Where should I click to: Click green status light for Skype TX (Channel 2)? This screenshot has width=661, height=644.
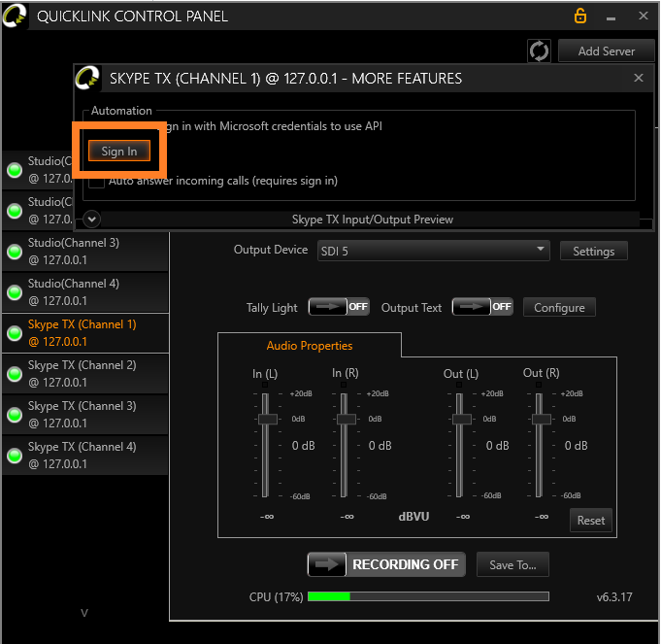pyautogui.click(x=15, y=374)
